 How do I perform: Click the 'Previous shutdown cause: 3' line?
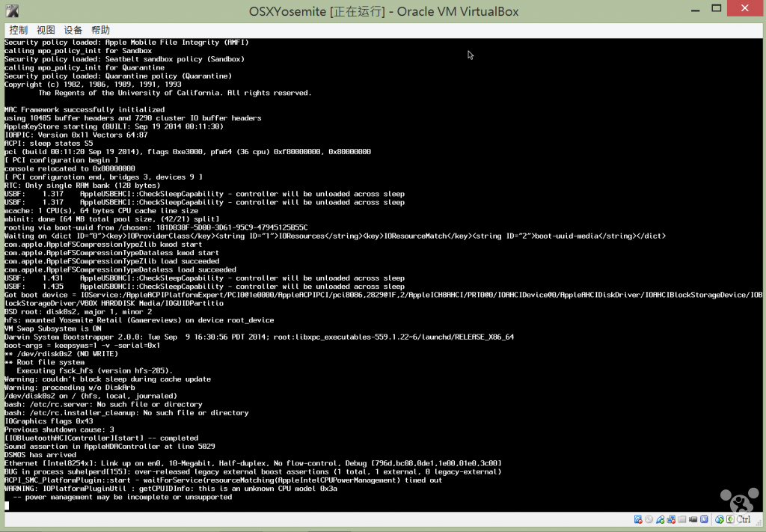[x=59, y=429]
